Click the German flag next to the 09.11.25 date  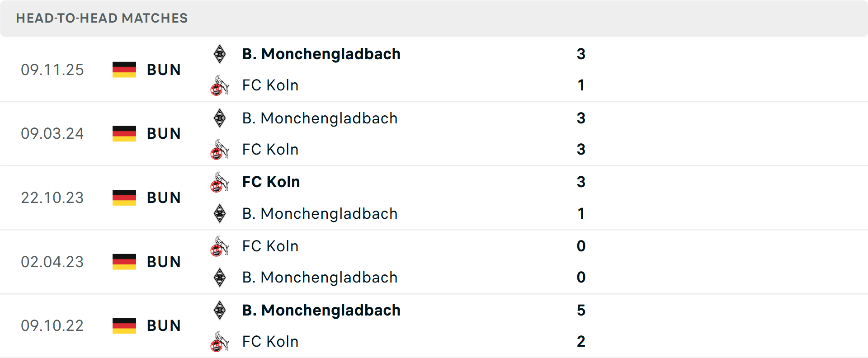point(124,70)
